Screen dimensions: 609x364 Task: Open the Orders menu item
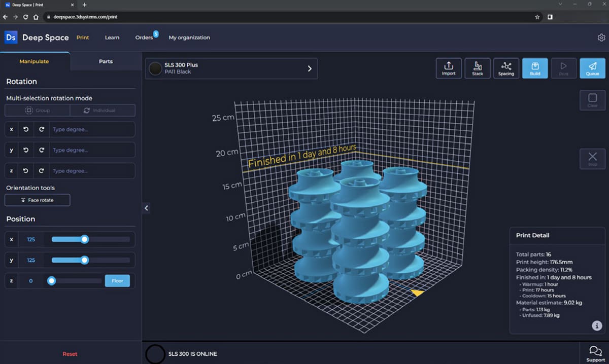(x=144, y=38)
